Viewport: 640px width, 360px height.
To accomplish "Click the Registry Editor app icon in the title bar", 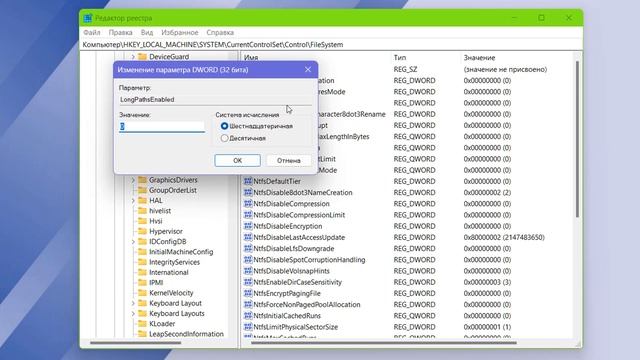I will (x=88, y=18).
